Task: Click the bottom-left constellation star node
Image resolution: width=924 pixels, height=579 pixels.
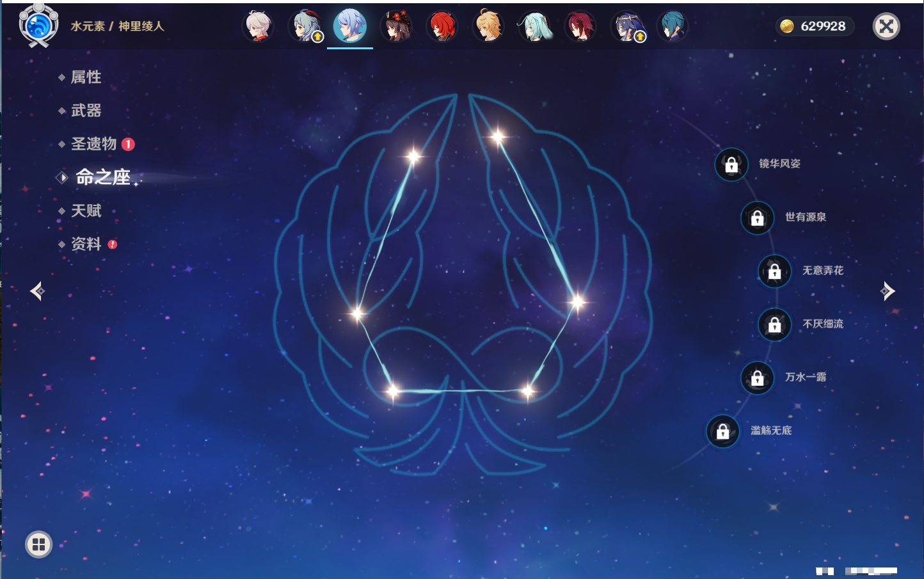Action: [392, 390]
